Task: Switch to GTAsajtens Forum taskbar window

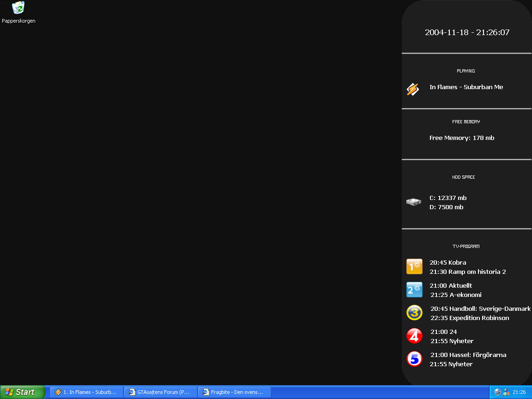Action: pos(161,392)
